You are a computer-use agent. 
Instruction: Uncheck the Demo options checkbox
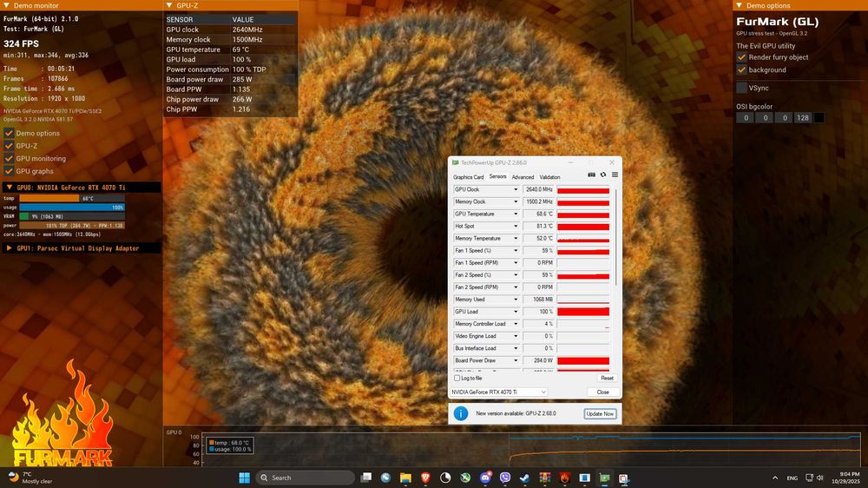click(9, 133)
